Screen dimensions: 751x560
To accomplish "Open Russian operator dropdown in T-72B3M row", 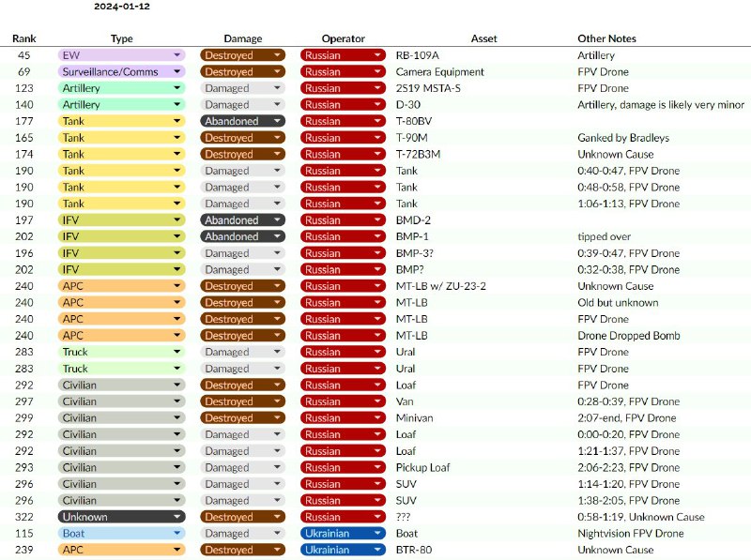I will tap(343, 154).
